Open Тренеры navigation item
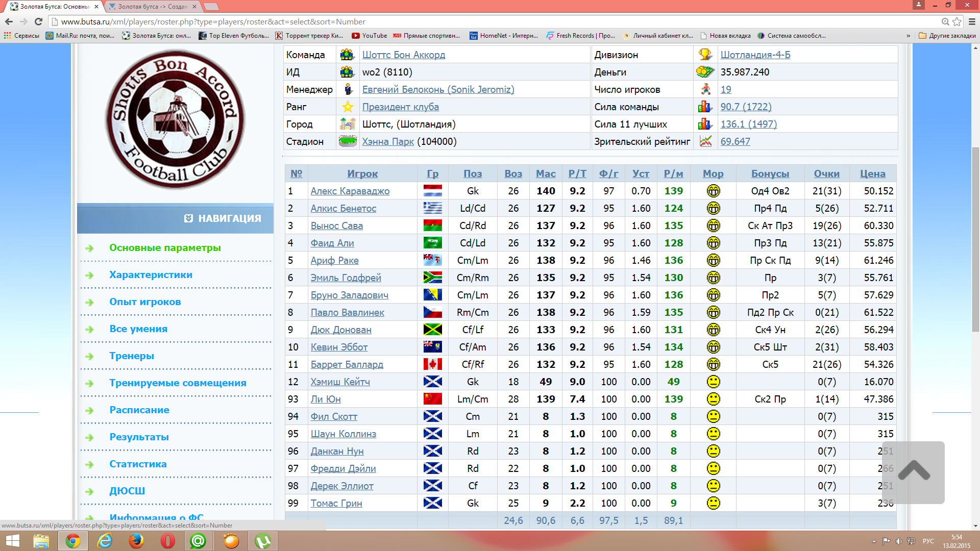 (132, 356)
